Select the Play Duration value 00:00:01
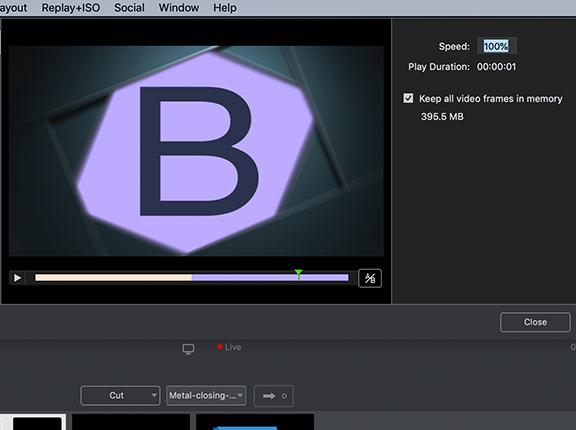Viewport: 576px width, 430px height. pyautogui.click(x=496, y=67)
